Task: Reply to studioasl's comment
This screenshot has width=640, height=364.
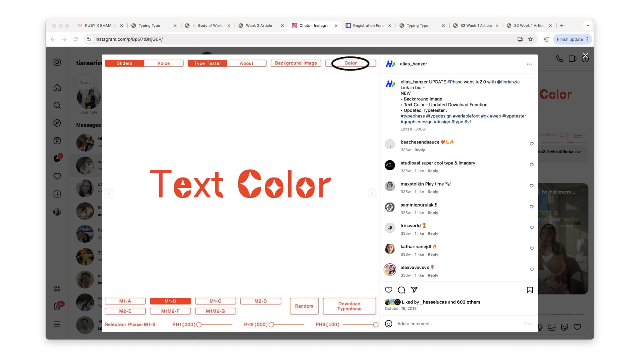Action: (433, 171)
